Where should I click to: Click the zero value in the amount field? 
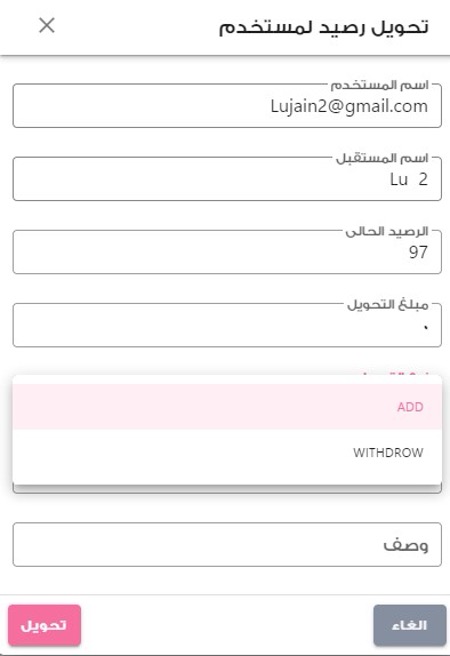coord(426,328)
